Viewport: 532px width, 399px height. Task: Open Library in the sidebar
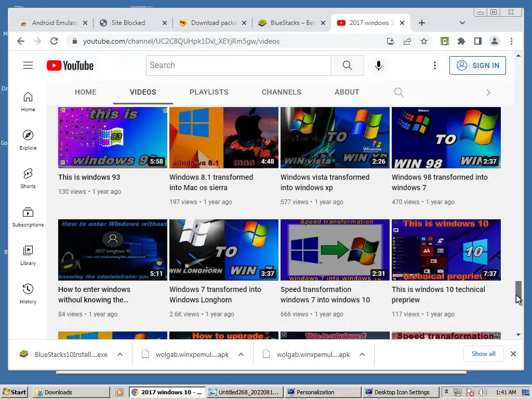pyautogui.click(x=28, y=255)
